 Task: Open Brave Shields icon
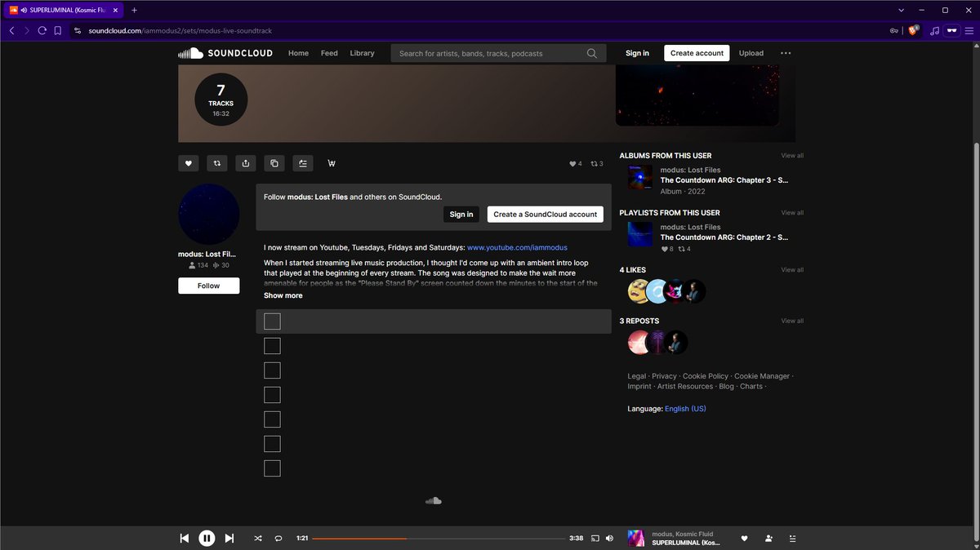pos(914,30)
